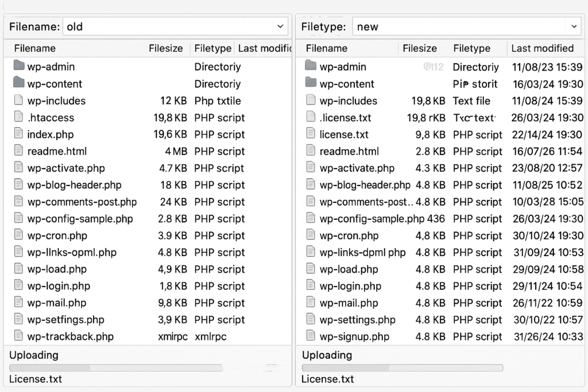The height and width of the screenshot is (392, 588).
Task: Click the wp-admin folder icon in new pane
Action: tap(311, 65)
